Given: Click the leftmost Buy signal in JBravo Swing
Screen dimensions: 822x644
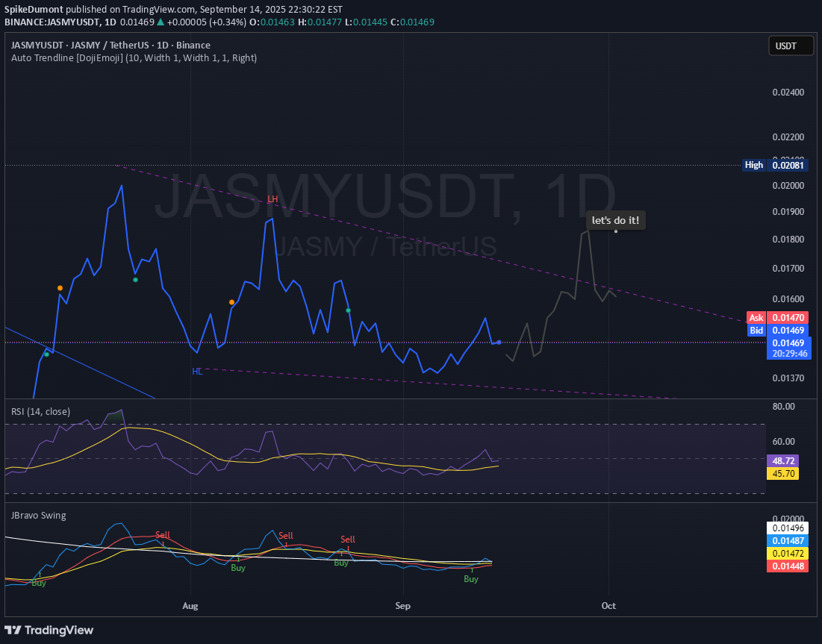Looking at the screenshot, I should coord(39,583).
